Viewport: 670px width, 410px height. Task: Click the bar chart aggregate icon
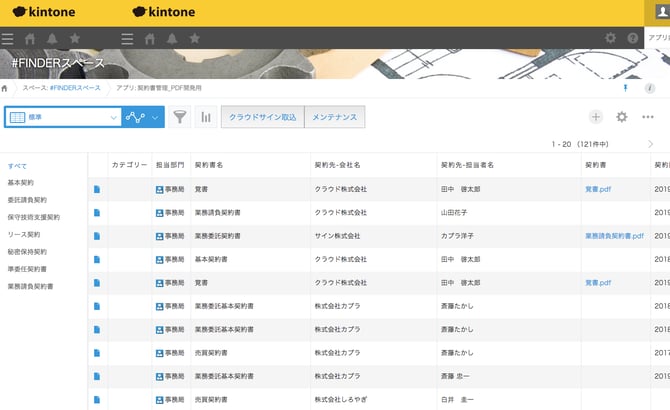click(205, 117)
